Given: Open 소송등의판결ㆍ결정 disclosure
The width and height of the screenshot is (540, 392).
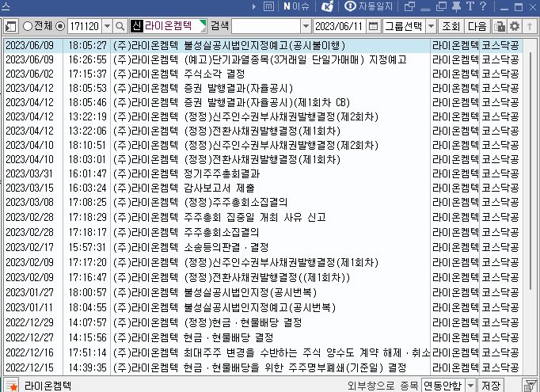Looking at the screenshot, I should point(263,247).
